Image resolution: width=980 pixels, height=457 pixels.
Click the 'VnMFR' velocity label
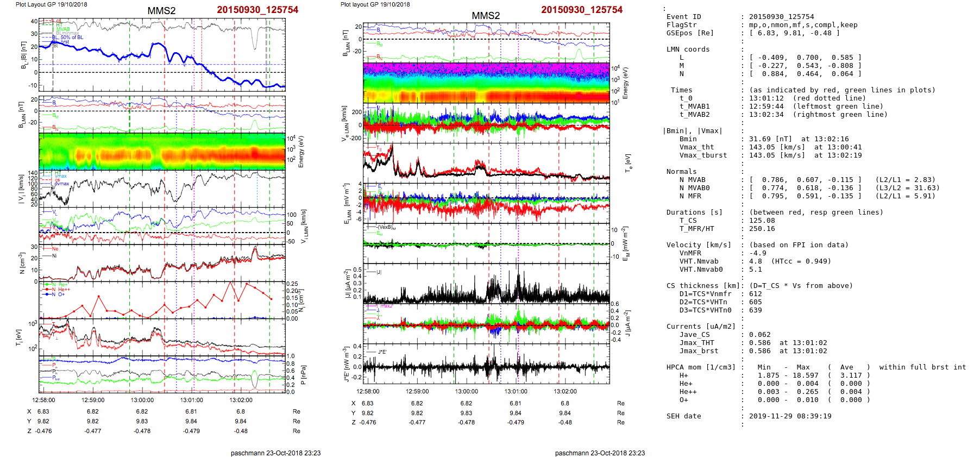point(690,253)
